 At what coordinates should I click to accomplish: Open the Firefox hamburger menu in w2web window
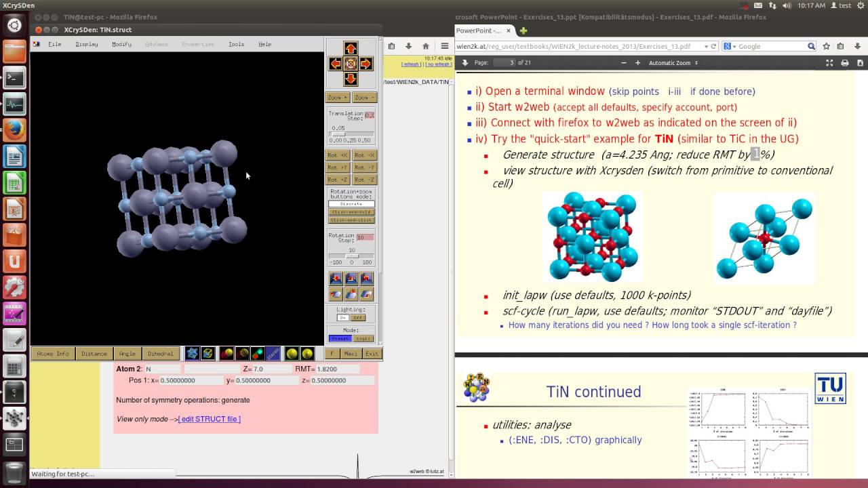(445, 46)
